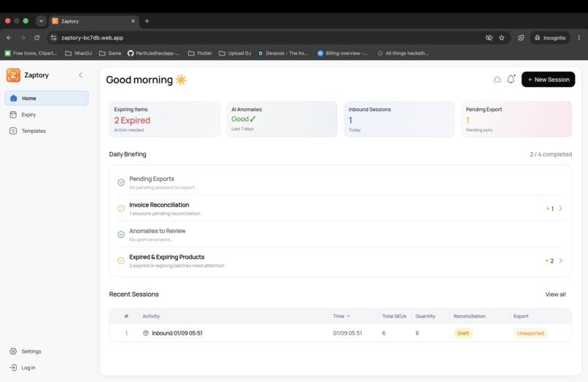The width and height of the screenshot is (588, 382).
Task: Click the Quantity column header
Action: click(425, 316)
